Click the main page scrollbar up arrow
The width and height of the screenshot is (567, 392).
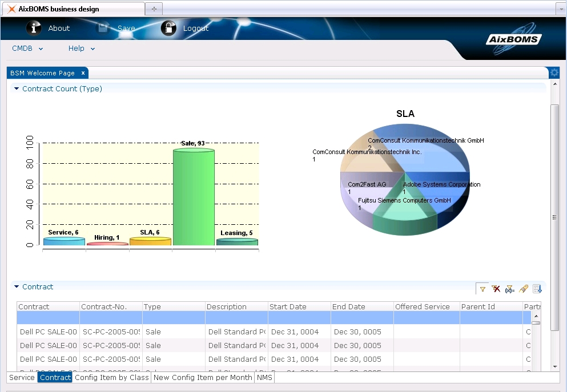554,84
